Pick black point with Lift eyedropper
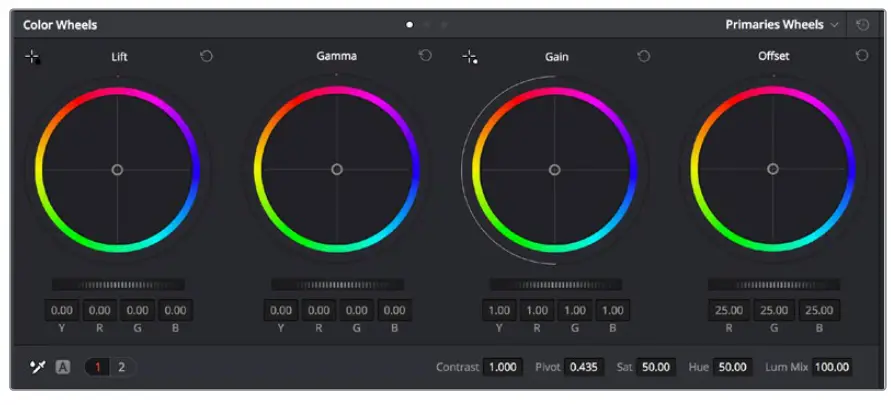 (32, 57)
